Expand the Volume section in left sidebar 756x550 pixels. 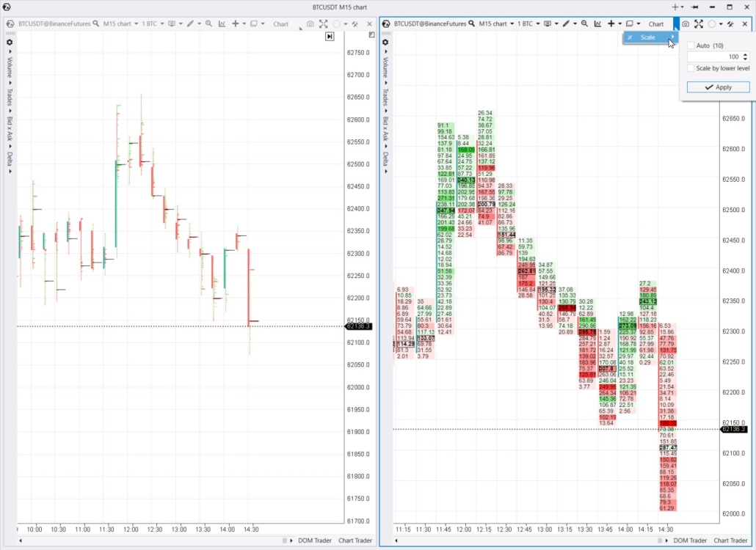coord(10,67)
